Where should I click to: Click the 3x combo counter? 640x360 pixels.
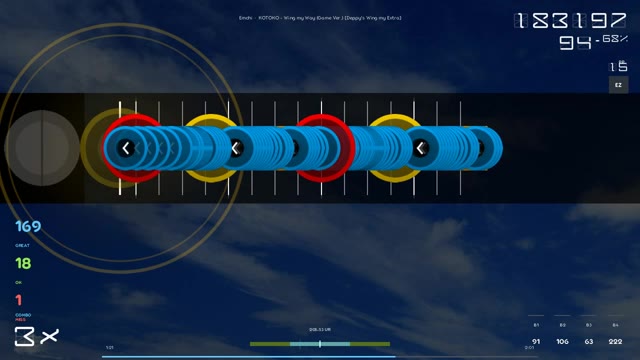37,336
